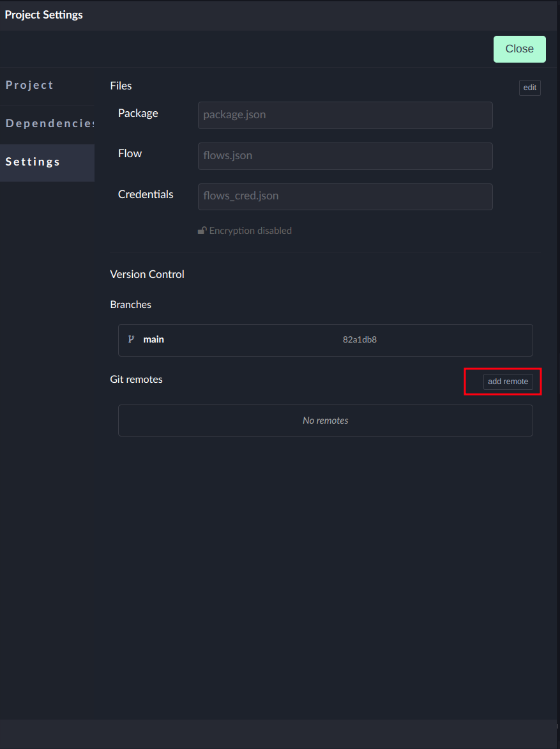Click the flows.json input field

click(345, 156)
